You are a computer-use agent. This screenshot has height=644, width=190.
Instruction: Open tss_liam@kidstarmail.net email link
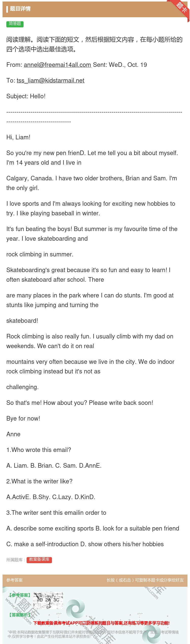pos(50,81)
